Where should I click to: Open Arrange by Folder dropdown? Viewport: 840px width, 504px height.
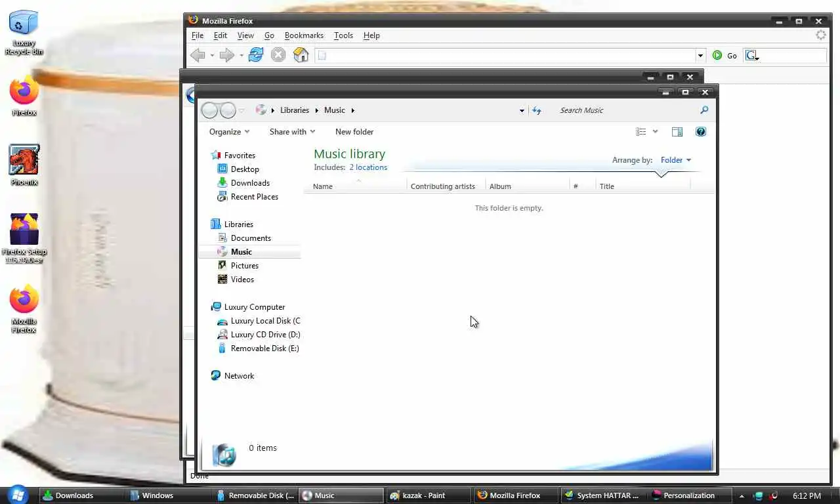(675, 160)
